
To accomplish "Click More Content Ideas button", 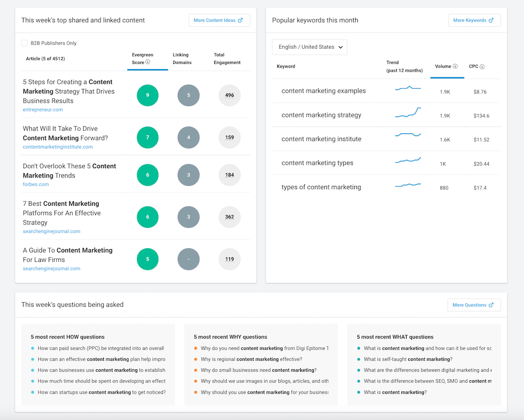I will tap(219, 20).
